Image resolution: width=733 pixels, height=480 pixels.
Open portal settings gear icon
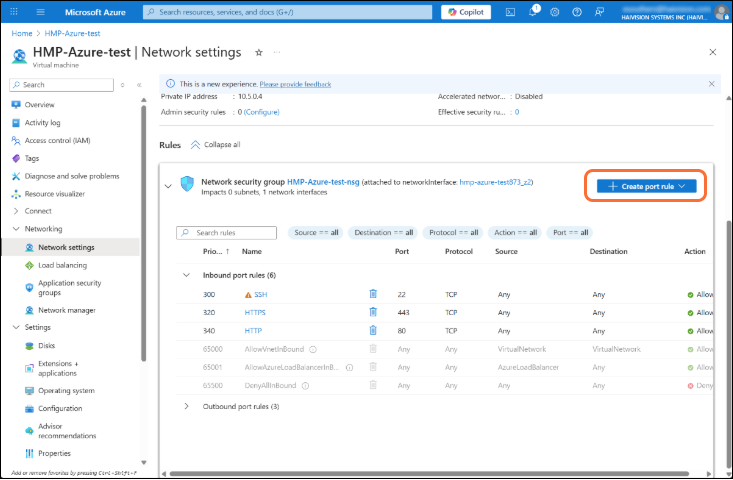click(556, 12)
